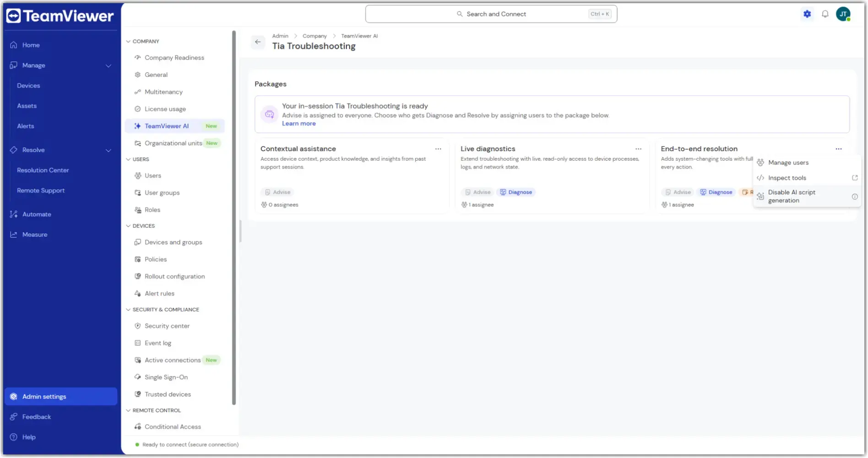
Task: Open the Contextual assistance three-dot menu
Action: [438, 149]
